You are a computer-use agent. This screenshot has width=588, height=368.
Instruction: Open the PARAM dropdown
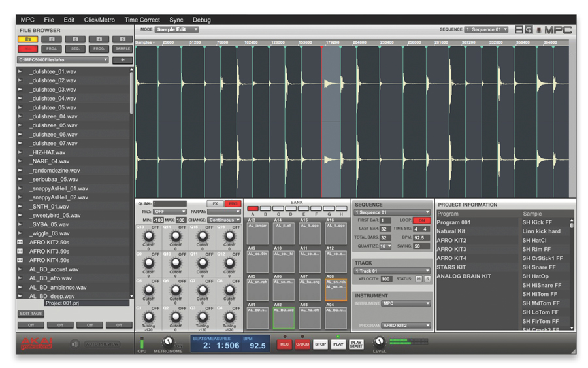224,212
